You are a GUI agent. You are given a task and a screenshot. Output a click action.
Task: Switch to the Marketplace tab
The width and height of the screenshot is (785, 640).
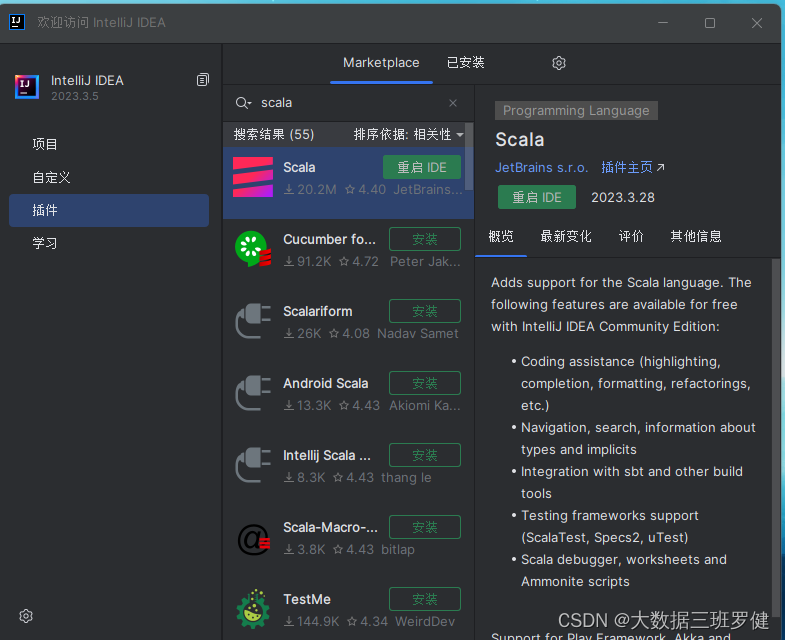tap(381, 63)
